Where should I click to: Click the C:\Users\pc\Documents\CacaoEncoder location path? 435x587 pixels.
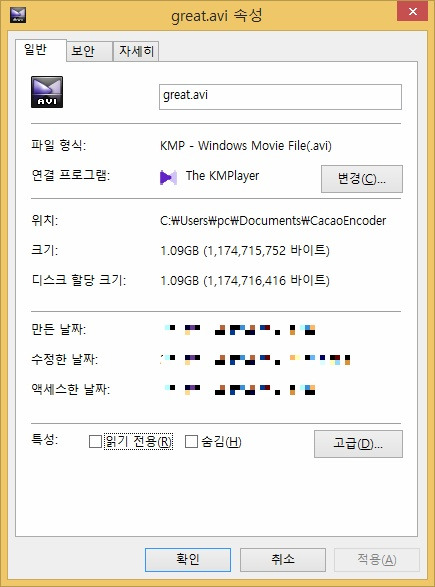pos(273,220)
